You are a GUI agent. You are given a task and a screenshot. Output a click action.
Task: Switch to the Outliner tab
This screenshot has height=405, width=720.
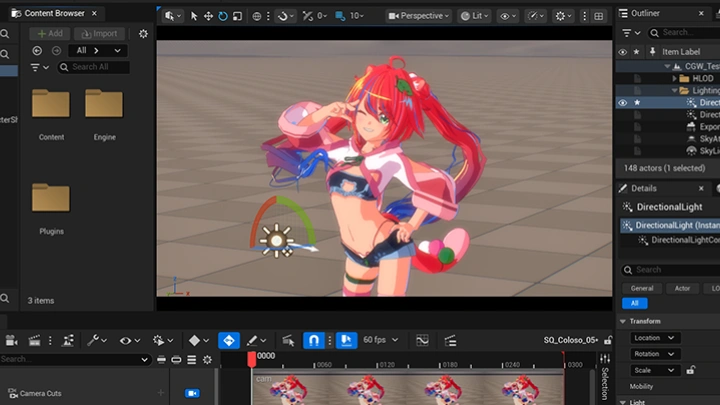[x=645, y=13]
